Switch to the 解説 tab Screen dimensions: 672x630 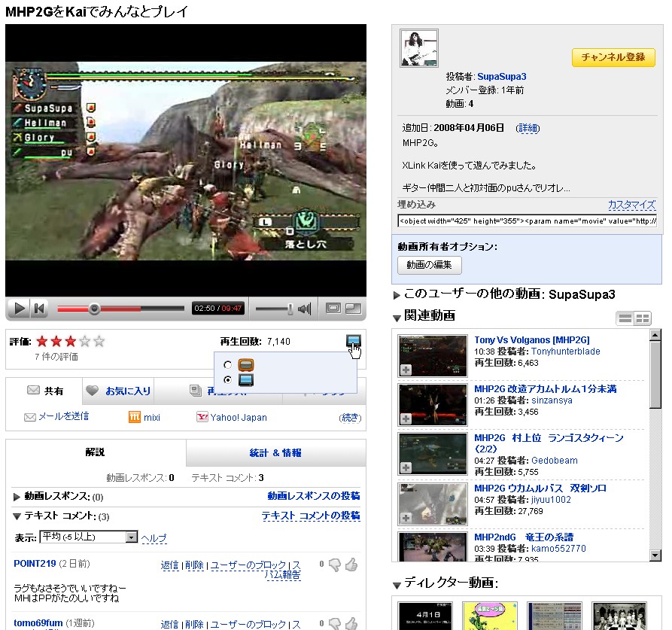click(x=96, y=452)
